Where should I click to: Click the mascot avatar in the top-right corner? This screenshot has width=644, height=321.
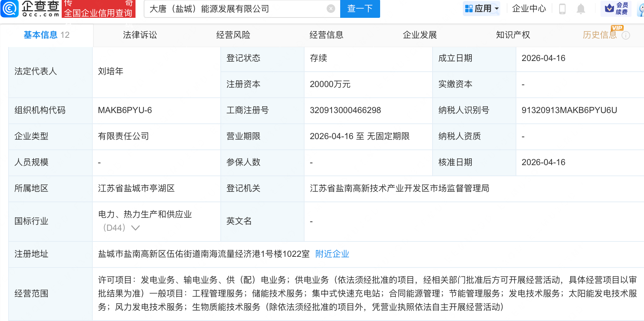pos(641,9)
